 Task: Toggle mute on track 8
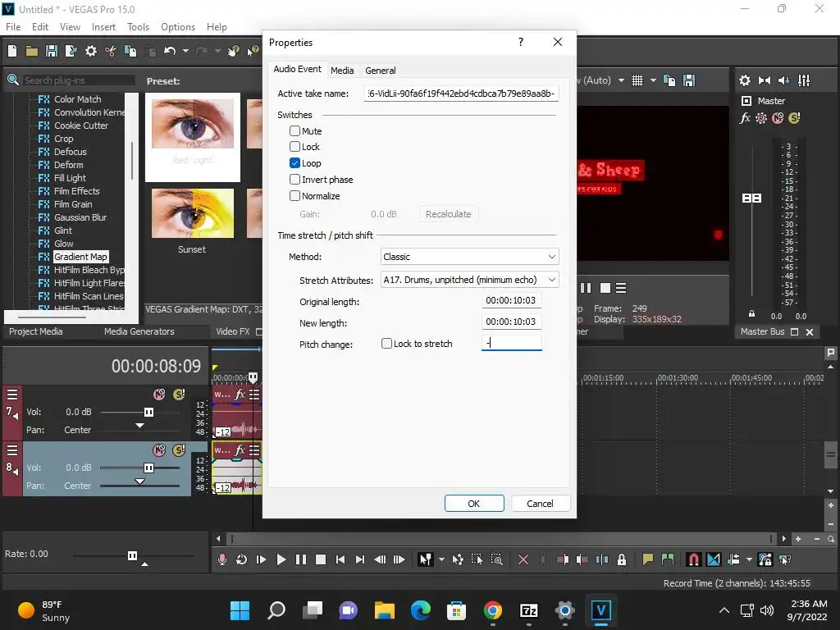[159, 450]
